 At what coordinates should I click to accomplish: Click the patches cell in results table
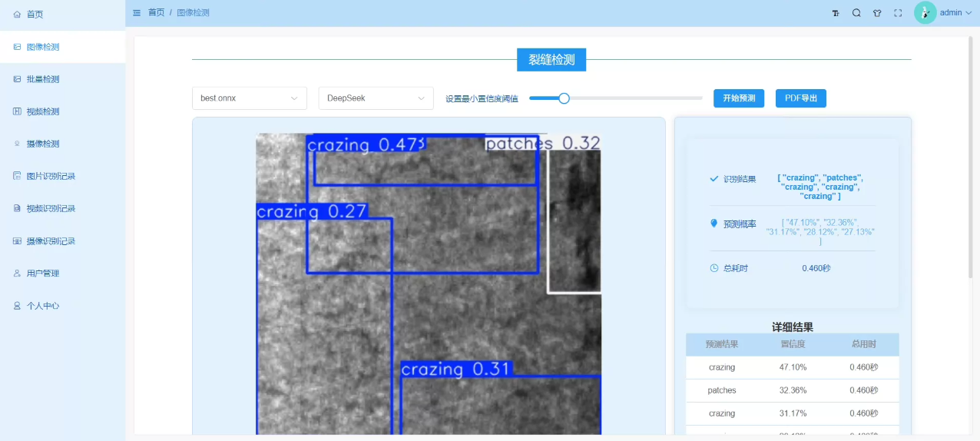721,390
